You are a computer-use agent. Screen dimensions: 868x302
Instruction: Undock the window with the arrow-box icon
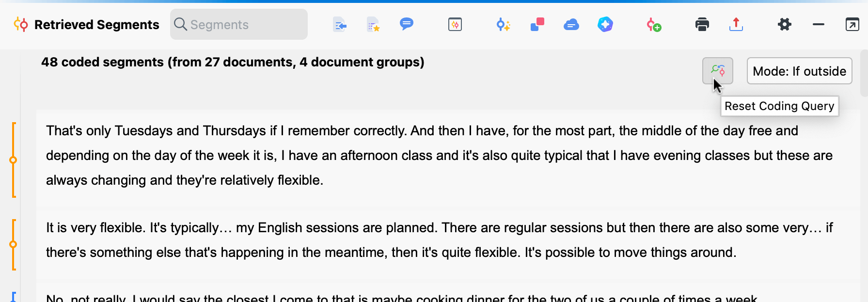(x=852, y=24)
